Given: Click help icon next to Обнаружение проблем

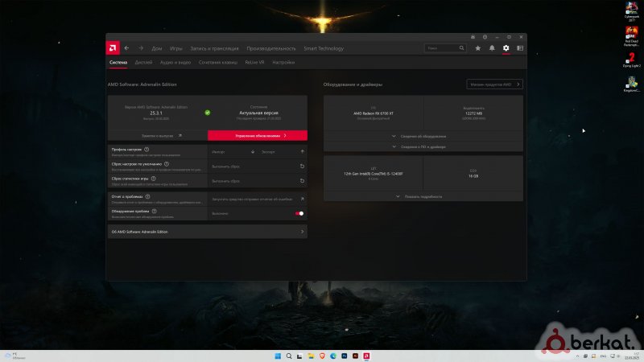Looking at the screenshot, I should click(154, 211).
